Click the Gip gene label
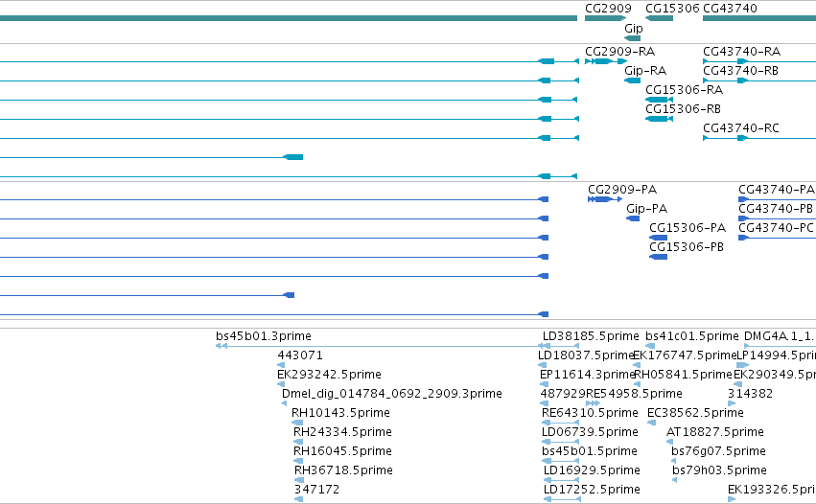Image resolution: width=816 pixels, height=504 pixels. pos(634,29)
